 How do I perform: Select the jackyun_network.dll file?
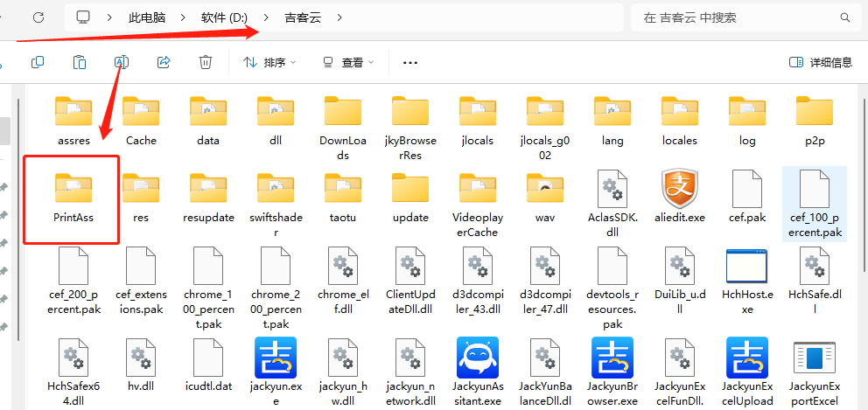coord(410,372)
